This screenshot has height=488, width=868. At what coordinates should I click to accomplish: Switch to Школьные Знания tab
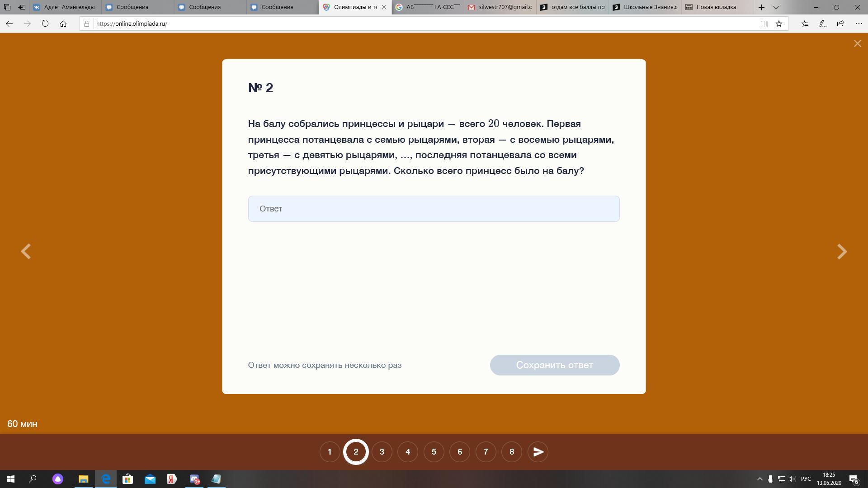tap(645, 7)
